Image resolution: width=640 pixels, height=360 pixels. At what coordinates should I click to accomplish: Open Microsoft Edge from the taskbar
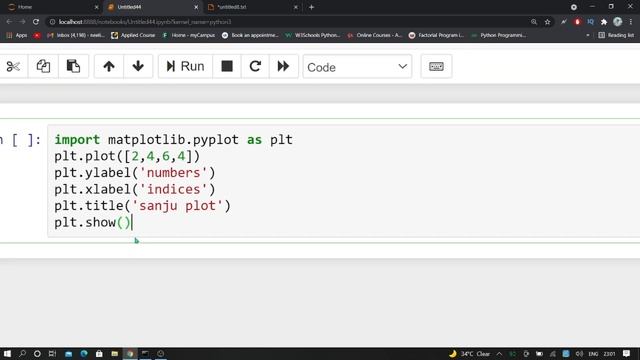[84, 354]
